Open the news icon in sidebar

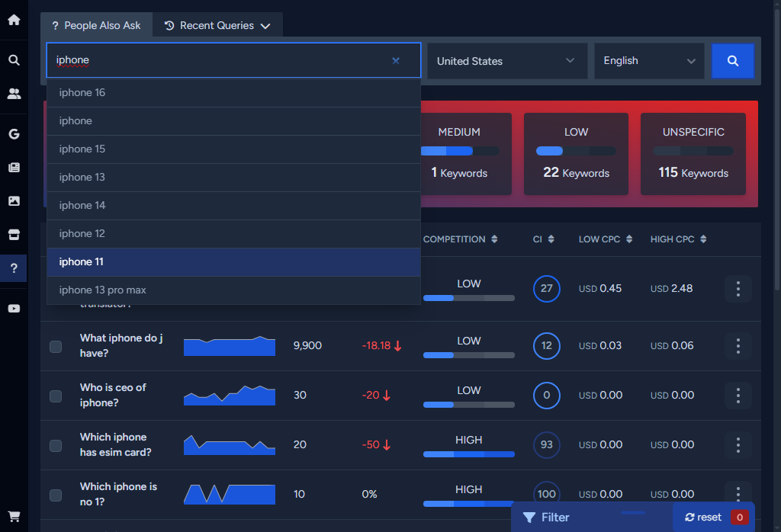click(x=14, y=167)
